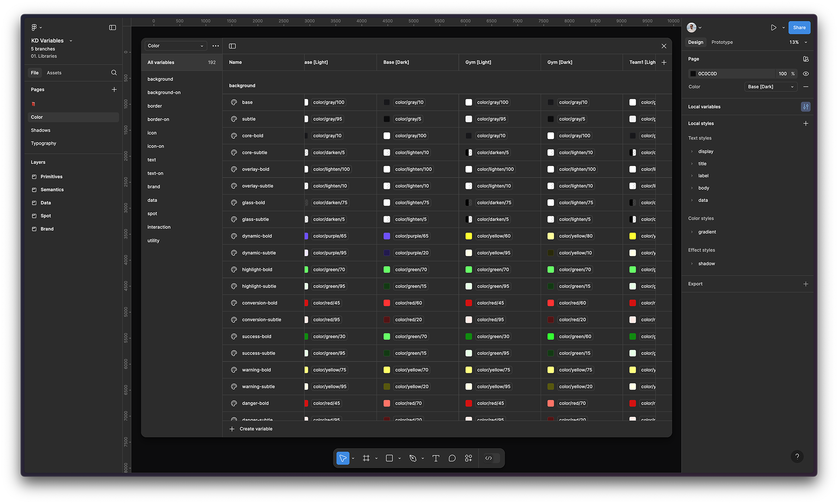Screen dimensions: 838x504
Task: Switch to the Design tab
Action: 695,42
